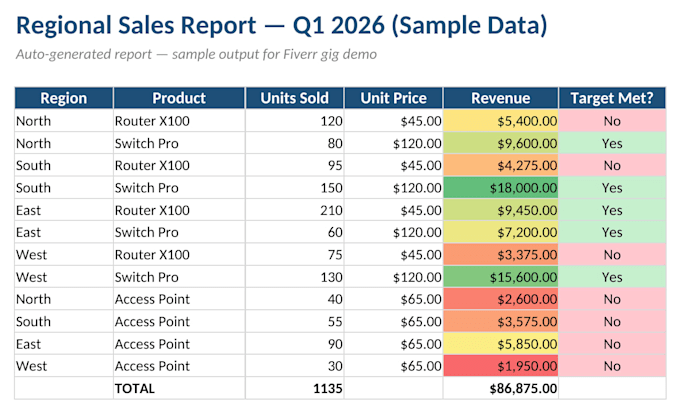Click the $7,200.00 revenue cell
Image resolution: width=680 pixels, height=413 pixels.
[x=500, y=232]
